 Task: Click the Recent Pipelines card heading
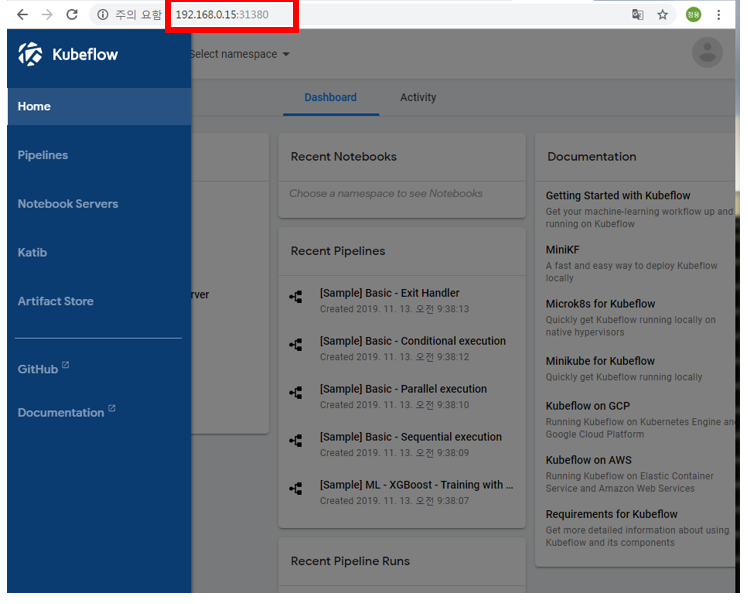(338, 251)
